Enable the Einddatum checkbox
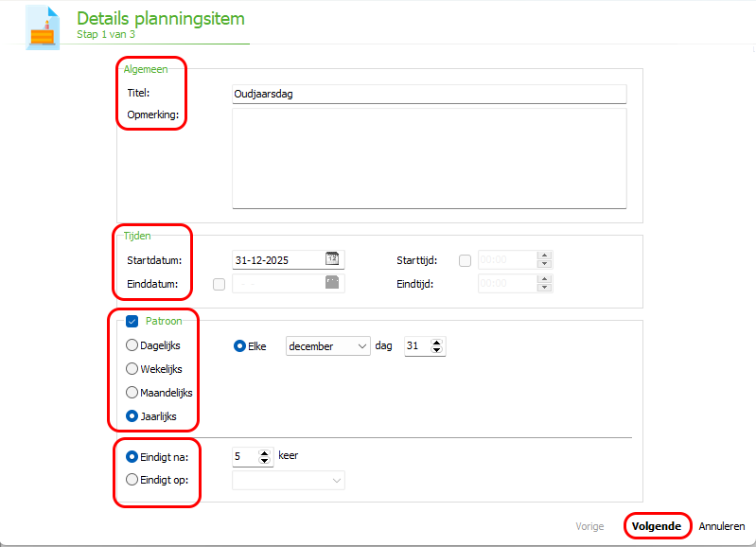This screenshot has width=756, height=547. [219, 284]
